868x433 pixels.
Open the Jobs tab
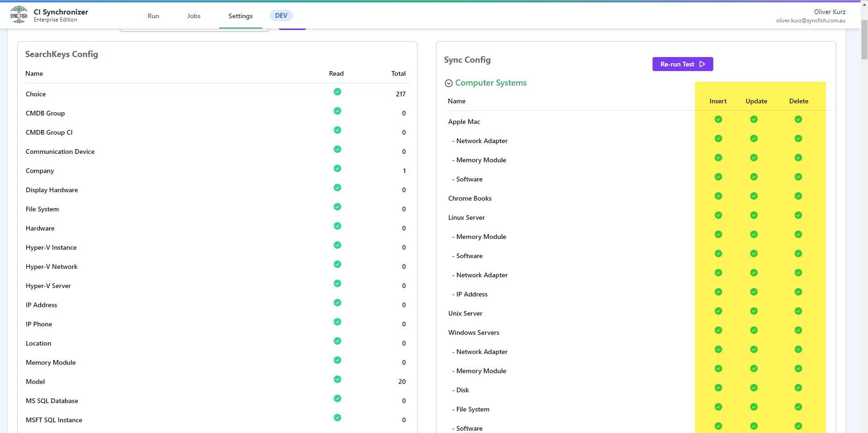point(194,16)
